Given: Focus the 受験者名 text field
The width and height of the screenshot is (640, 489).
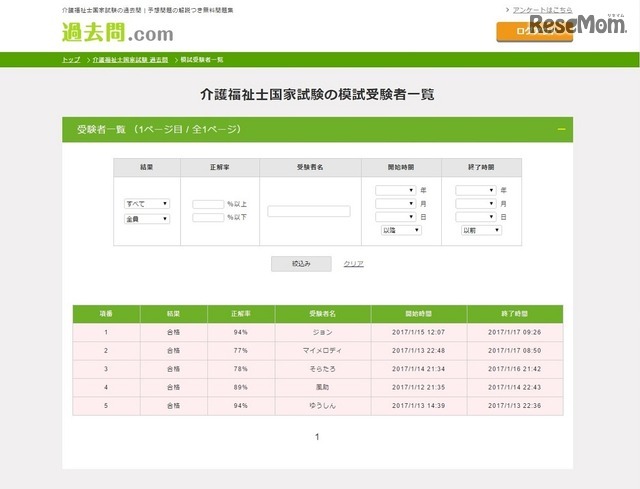Looking at the screenshot, I should point(309,211).
